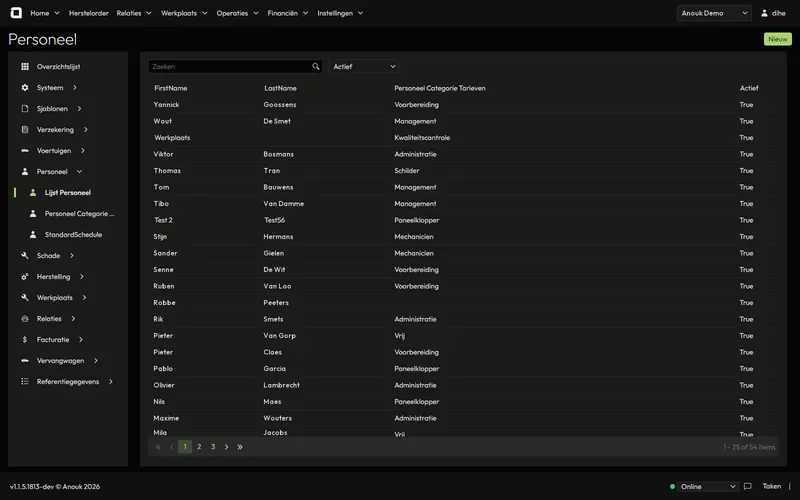Open the Anouk Demo tenant dropdown
This screenshot has height=500, width=800.
click(714, 13)
